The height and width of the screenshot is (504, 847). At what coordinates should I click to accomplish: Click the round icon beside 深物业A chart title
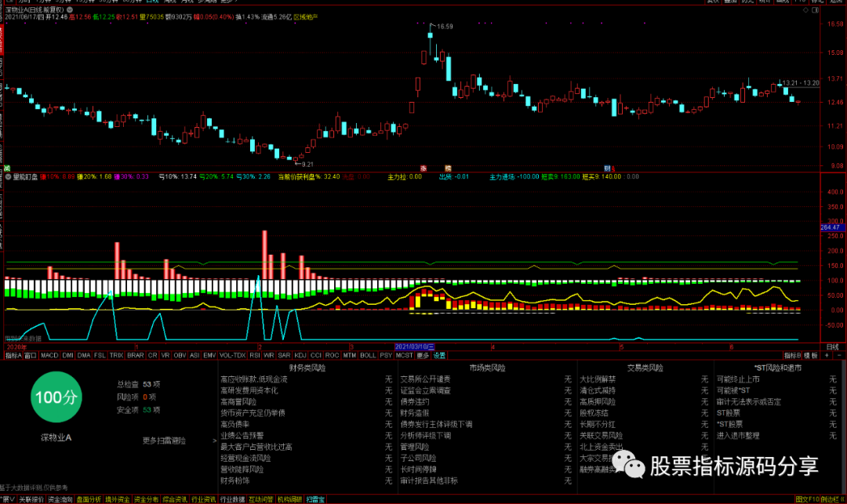click(71, 9)
